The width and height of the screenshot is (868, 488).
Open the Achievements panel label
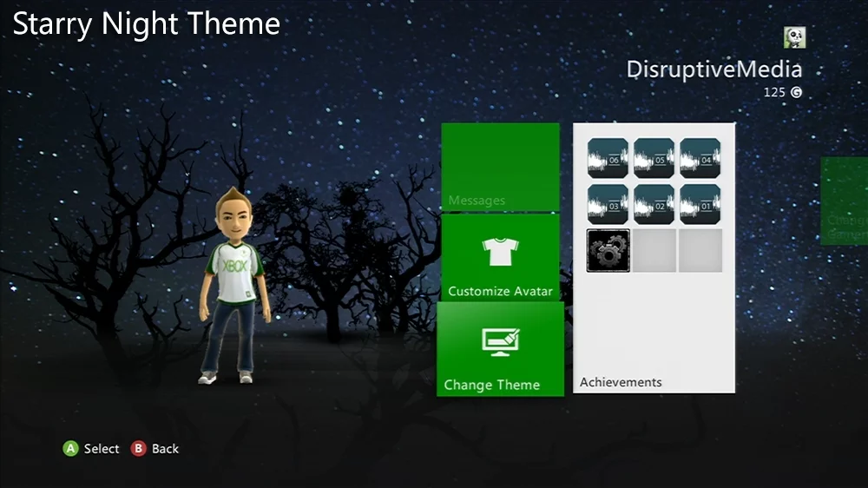(621, 382)
